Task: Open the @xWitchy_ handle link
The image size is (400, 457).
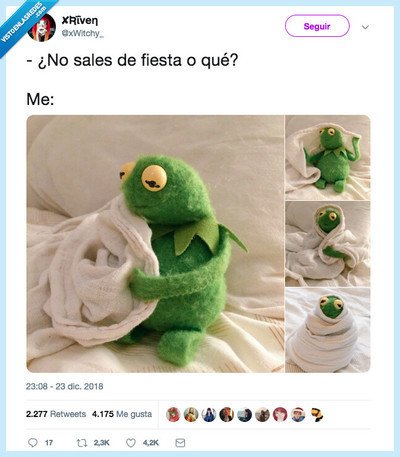Action: pos(82,33)
